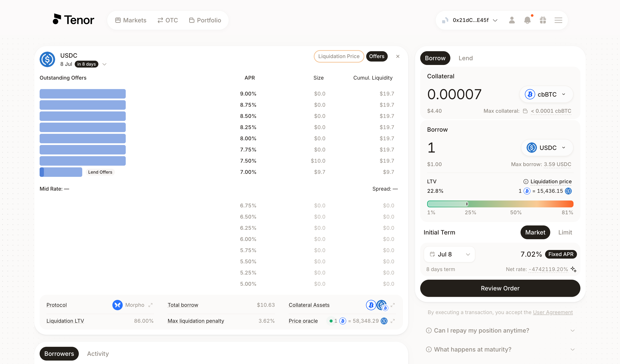Click Review Order button
The image size is (620, 364).
click(x=500, y=288)
